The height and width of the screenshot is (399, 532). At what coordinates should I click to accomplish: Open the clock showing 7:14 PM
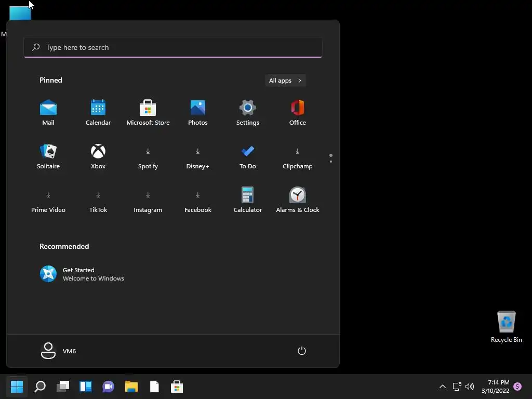pyautogui.click(x=495, y=386)
